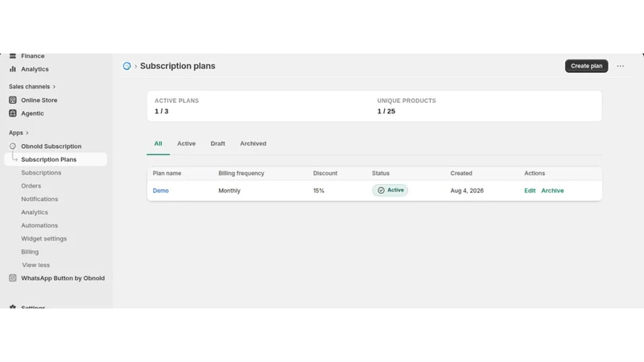Click the app logo in breadcrumb

tap(127, 66)
